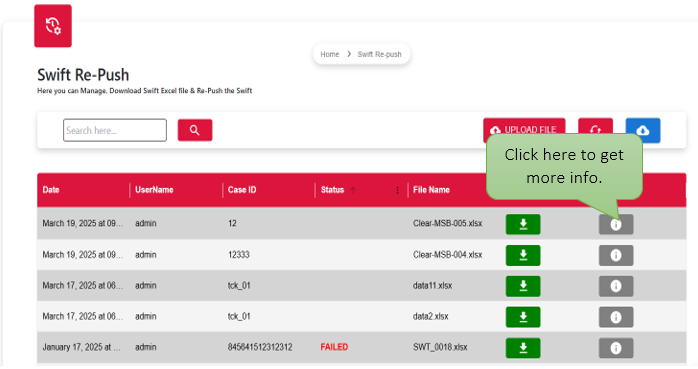Open the Status column three-dot menu
Screen dimensions: 698x369
(x=397, y=190)
